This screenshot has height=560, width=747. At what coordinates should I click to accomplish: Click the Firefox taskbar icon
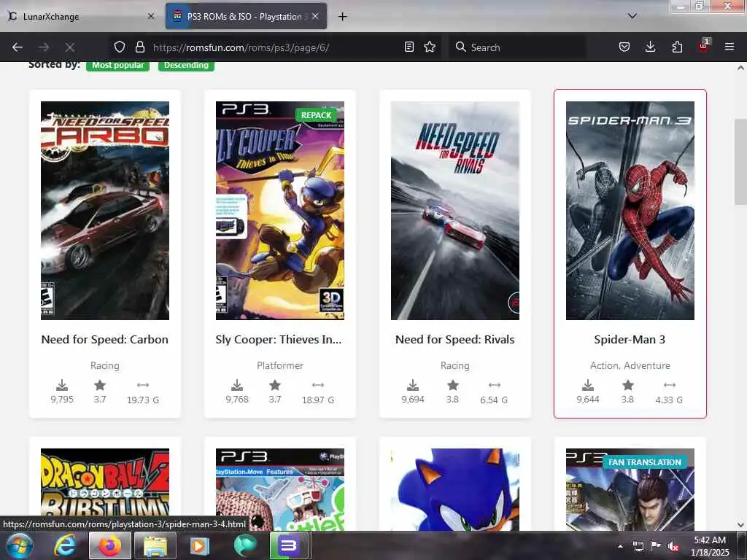pos(109,546)
